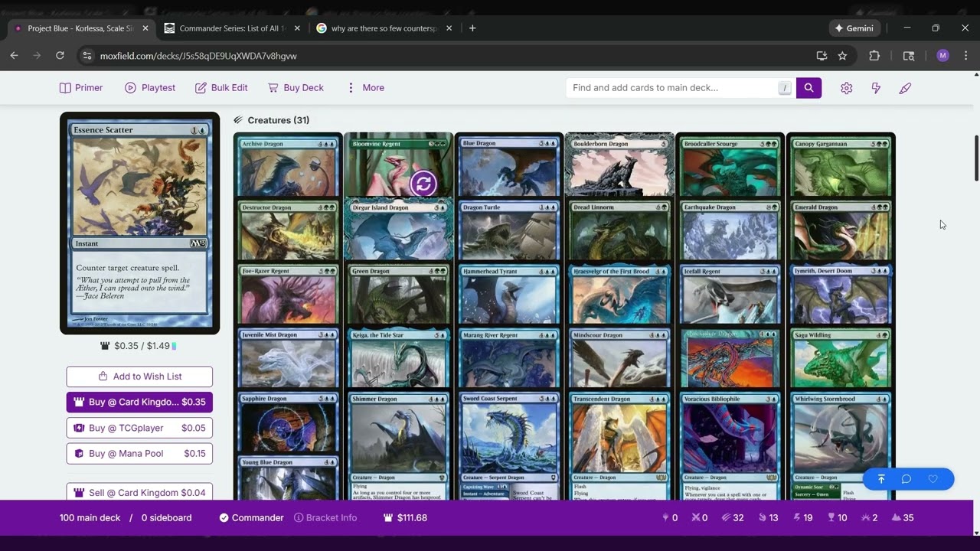The width and height of the screenshot is (980, 551).
Task: Open a new browser tab
Action: click(x=472, y=28)
